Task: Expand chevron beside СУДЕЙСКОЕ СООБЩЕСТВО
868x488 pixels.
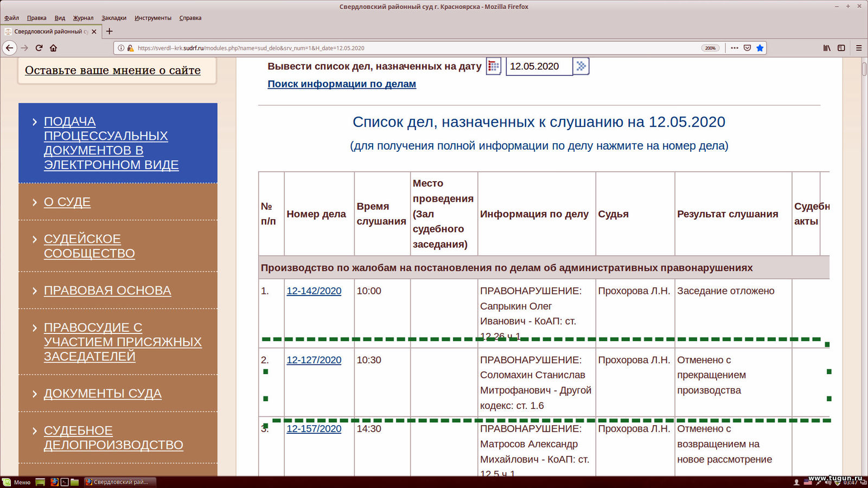Action: (35, 239)
